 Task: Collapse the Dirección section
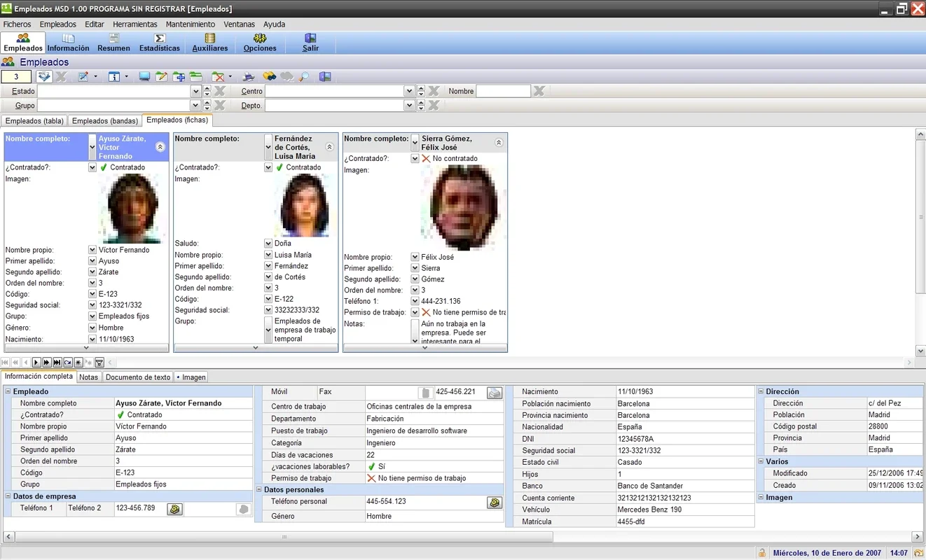761,392
